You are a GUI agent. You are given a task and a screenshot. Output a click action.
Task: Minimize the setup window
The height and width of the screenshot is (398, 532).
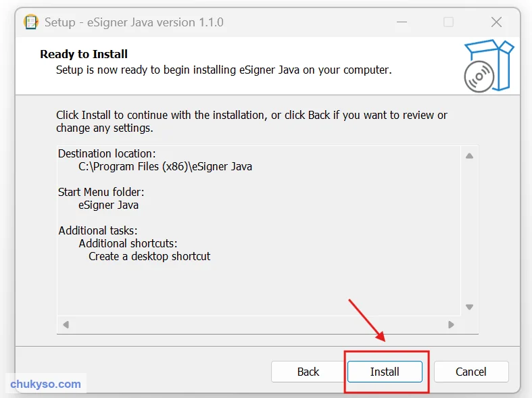pyautogui.click(x=402, y=22)
